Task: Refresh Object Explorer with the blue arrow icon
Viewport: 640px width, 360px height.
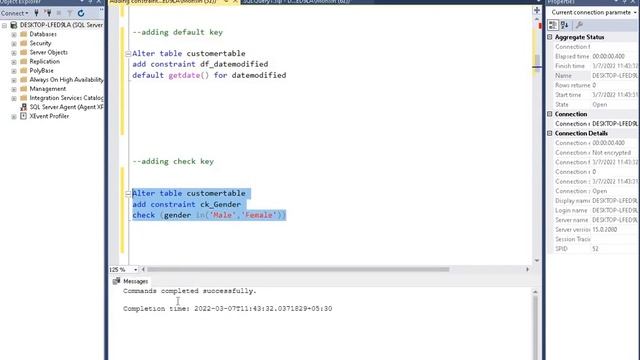Action: tap(81, 13)
